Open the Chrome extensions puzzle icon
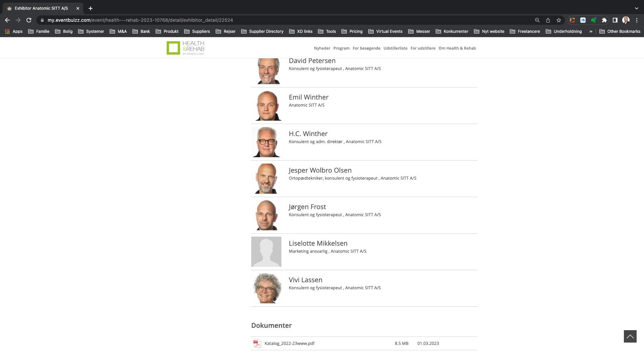This screenshot has width=644, height=362. point(604,20)
